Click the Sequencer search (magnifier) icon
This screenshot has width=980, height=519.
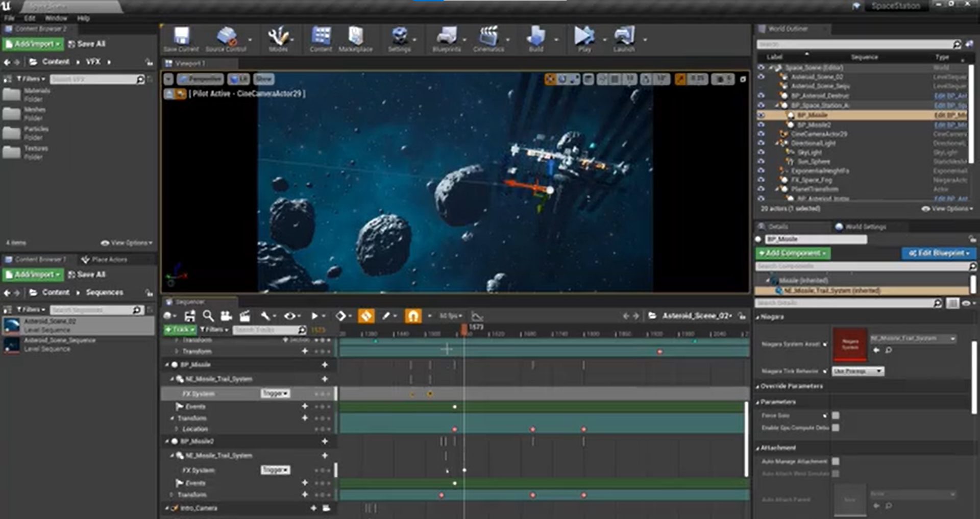(208, 316)
